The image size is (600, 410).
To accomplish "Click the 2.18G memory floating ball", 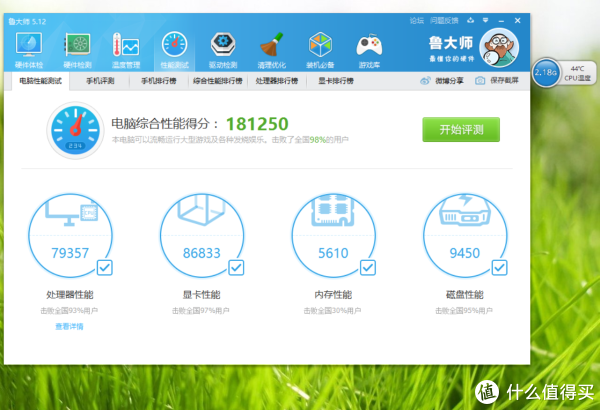I will click(x=546, y=72).
